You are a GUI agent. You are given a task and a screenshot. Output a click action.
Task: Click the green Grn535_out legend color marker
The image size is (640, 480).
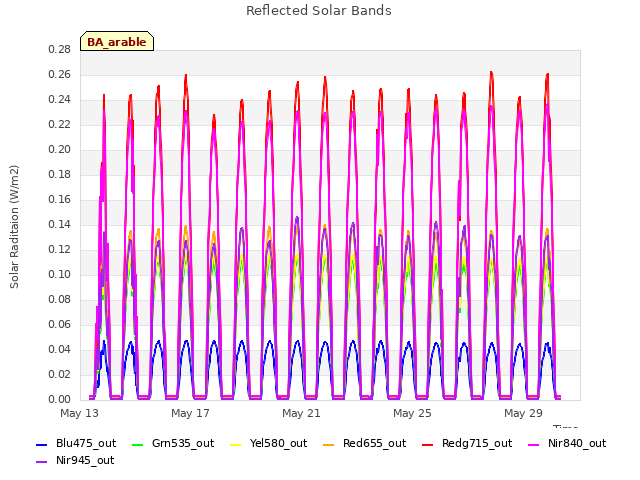138,444
